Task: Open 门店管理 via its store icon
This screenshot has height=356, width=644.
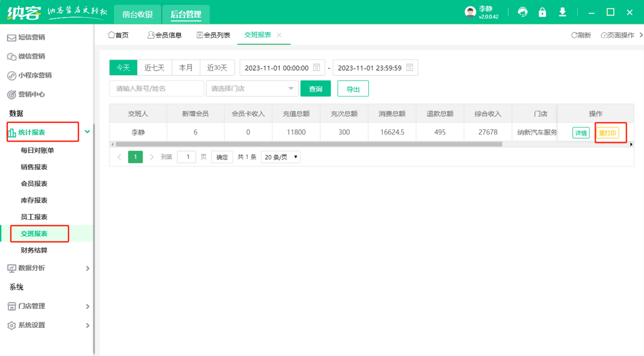Action: [11, 306]
